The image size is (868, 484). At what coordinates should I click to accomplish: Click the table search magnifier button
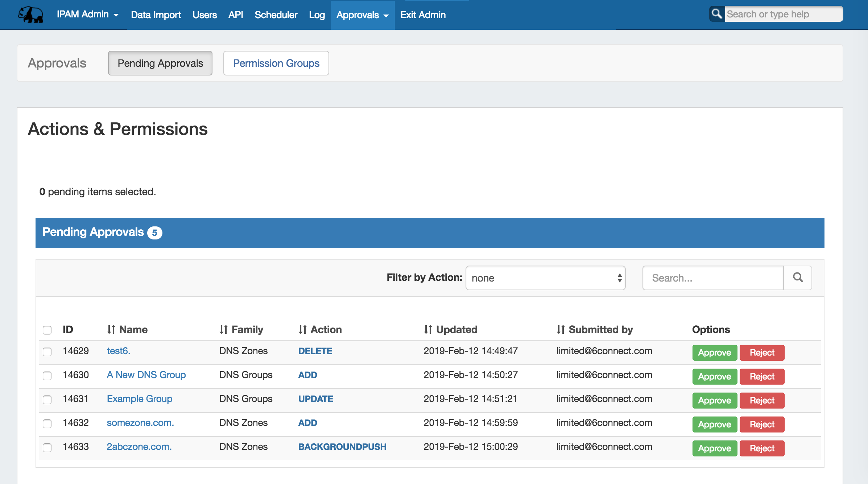point(798,278)
